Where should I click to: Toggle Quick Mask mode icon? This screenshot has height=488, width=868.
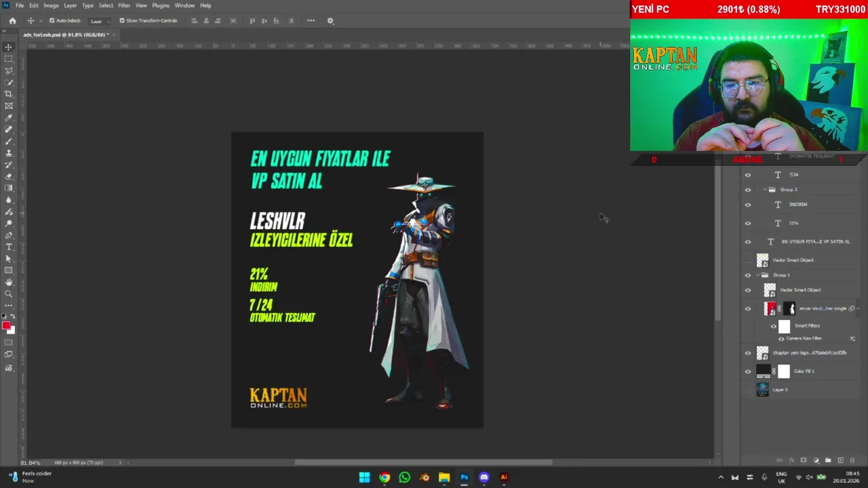(x=9, y=342)
